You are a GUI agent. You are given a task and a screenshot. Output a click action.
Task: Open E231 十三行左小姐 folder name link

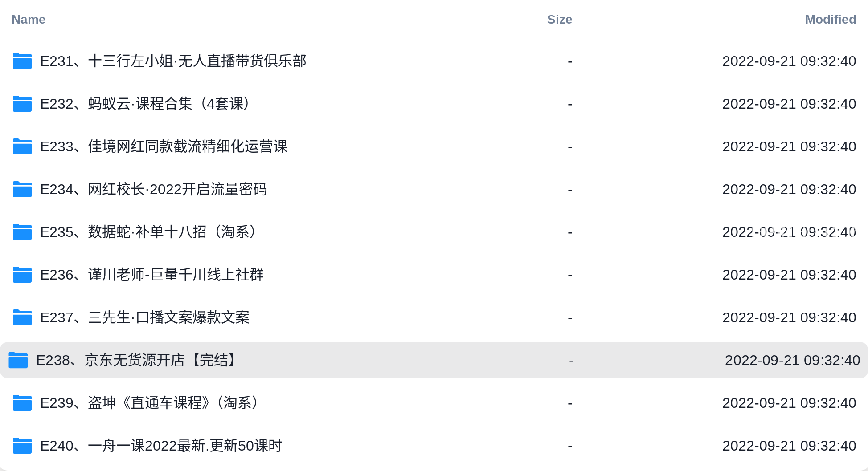point(173,61)
